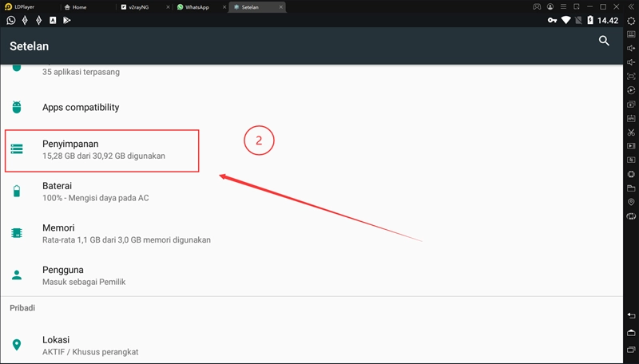Open keyboard mapping tool in sidebar
This screenshot has height=364, width=639.
pyautogui.click(x=631, y=34)
